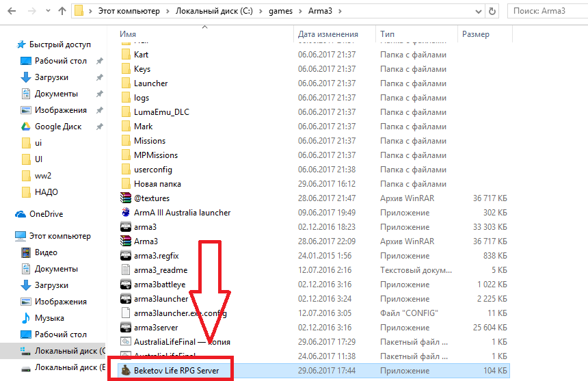Click date '24.01.2015 1:56' of arma3.regfix
588x381 pixels.
click(x=325, y=256)
